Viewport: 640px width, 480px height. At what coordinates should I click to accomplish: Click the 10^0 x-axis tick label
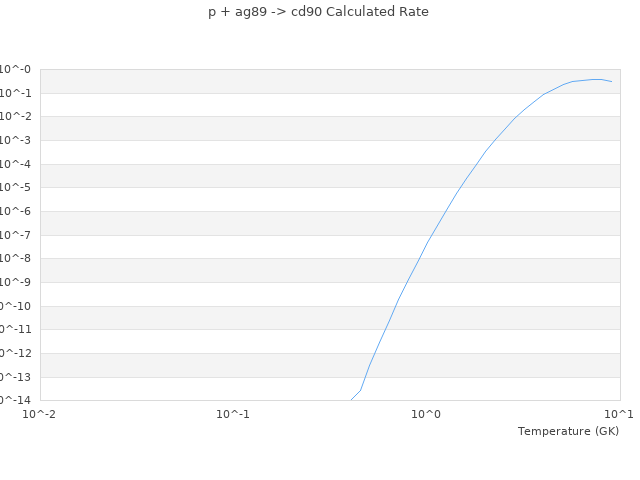[x=426, y=414]
